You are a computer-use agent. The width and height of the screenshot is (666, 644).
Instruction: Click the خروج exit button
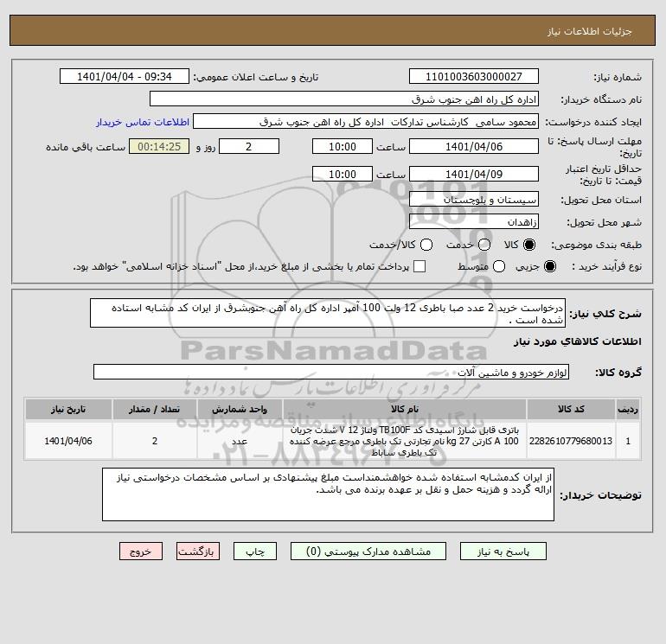[141, 552]
